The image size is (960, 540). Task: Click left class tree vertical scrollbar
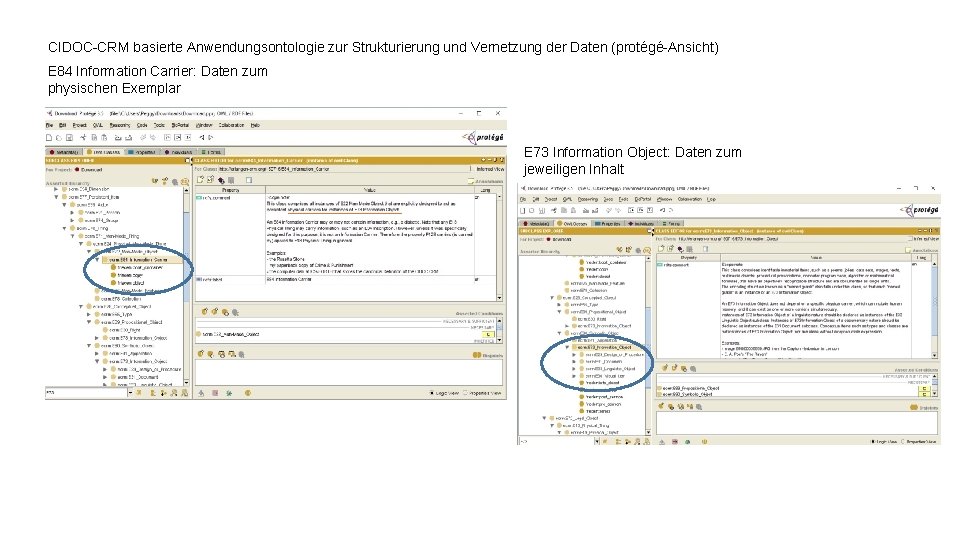(x=186, y=285)
